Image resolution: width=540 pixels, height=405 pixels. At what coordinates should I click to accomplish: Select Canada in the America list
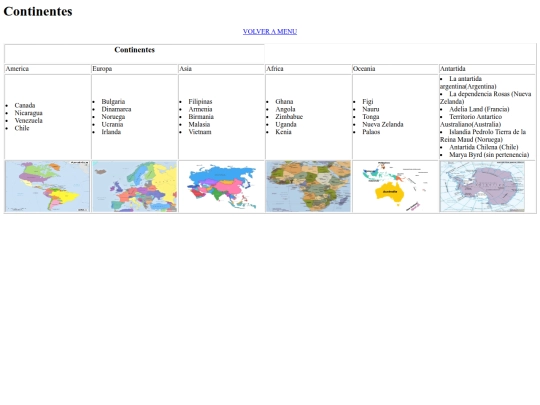click(25, 105)
